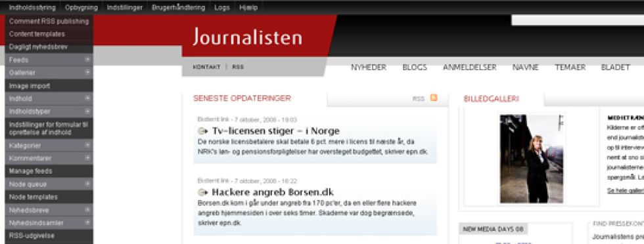Click the Journalisten logo
Viewport: 644px width, 244px height.
[x=247, y=37]
